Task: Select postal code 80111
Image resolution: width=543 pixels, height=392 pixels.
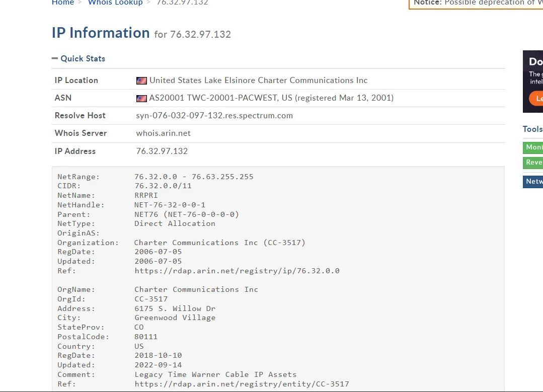Action: (146, 337)
